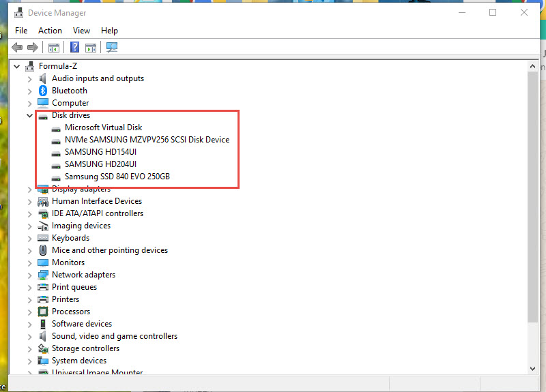Open the Help toolbar icon
The height and width of the screenshot is (392, 546).
point(74,47)
